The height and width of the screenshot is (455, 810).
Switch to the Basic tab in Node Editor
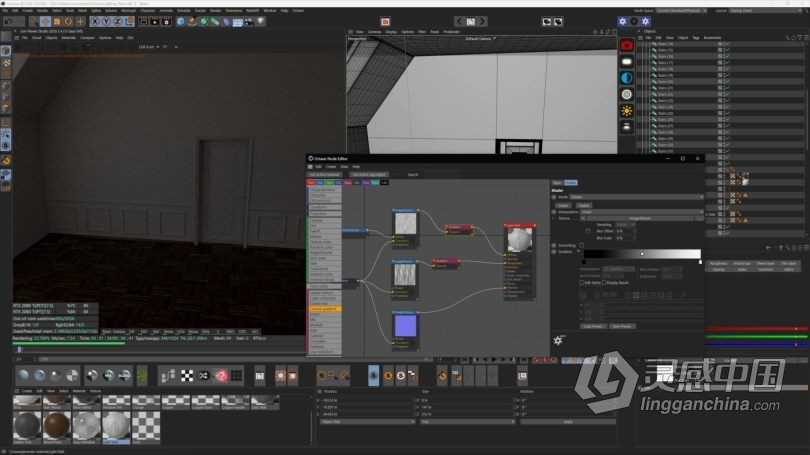point(557,183)
